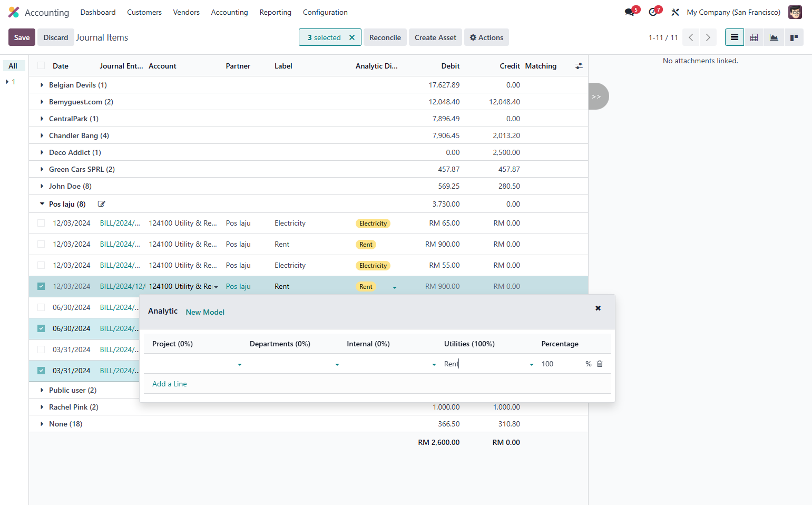The image size is (812, 505).
Task: Open the user avatar menu
Action: [x=795, y=12]
